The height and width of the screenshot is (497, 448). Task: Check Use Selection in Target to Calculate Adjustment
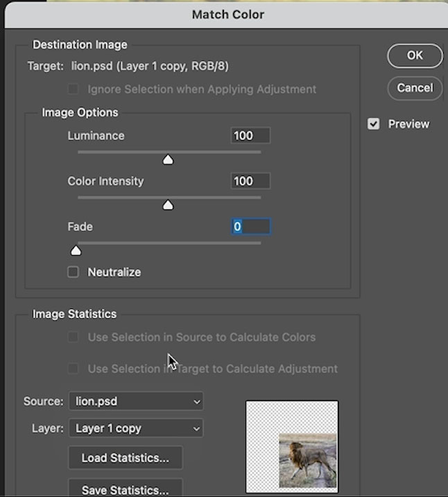[74, 369]
